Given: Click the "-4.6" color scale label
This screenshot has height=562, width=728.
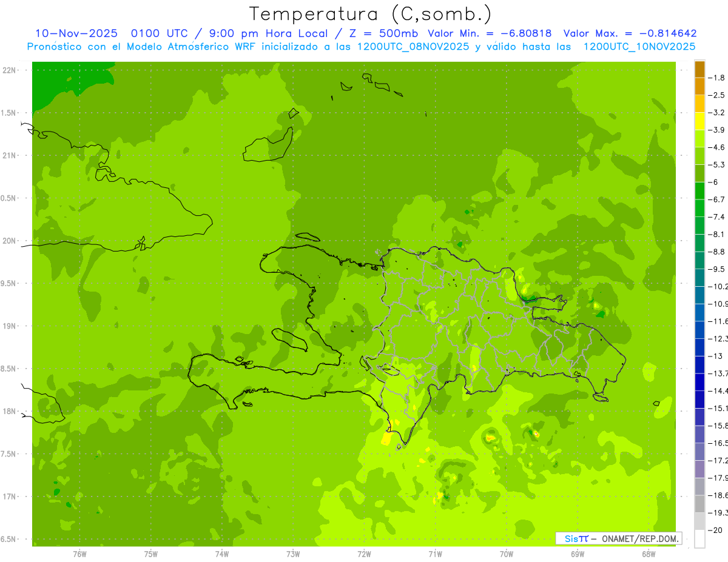Looking at the screenshot, I should click(717, 147).
